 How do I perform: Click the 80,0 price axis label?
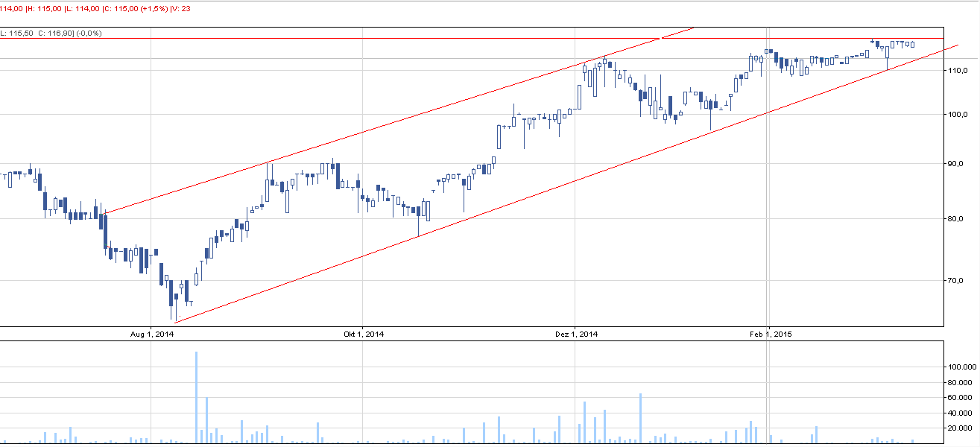tap(956, 219)
